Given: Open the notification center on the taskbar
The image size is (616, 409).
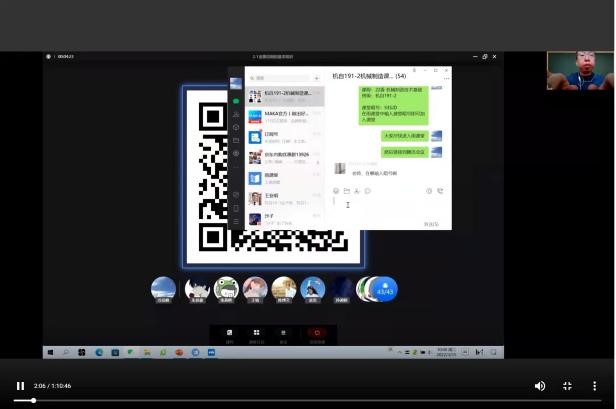Looking at the screenshot, I should 493,352.
